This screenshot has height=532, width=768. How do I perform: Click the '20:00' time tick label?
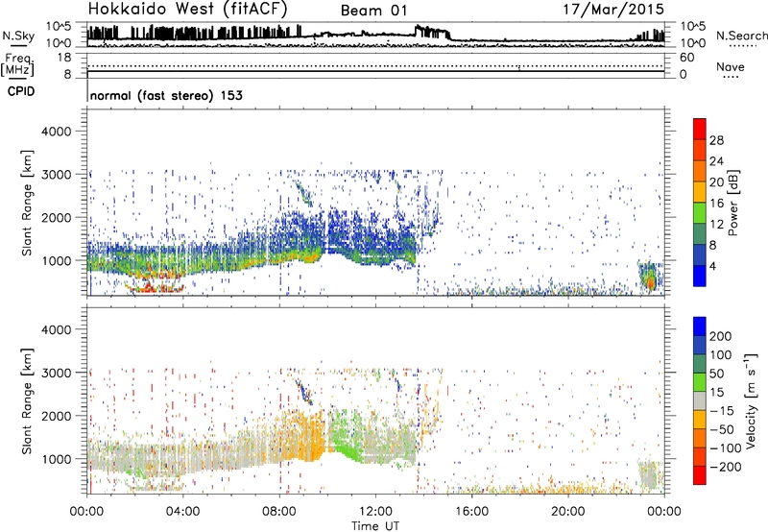click(x=567, y=512)
